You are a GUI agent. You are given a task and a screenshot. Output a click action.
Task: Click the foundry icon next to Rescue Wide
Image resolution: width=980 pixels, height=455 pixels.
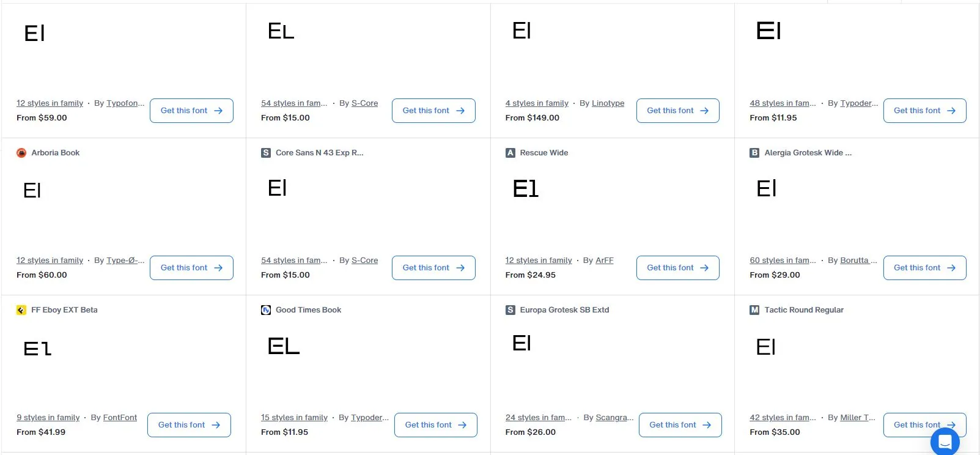[x=510, y=153]
